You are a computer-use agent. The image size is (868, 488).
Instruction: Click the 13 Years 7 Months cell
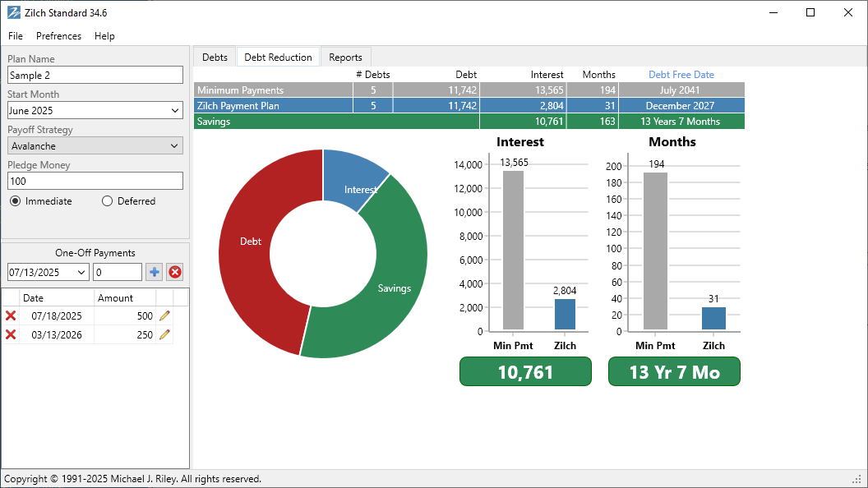pyautogui.click(x=681, y=122)
